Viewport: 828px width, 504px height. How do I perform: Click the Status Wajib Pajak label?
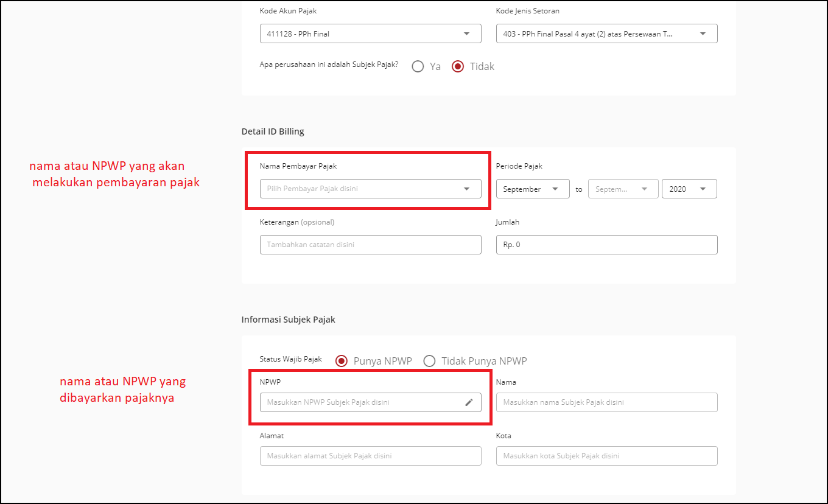[291, 359]
